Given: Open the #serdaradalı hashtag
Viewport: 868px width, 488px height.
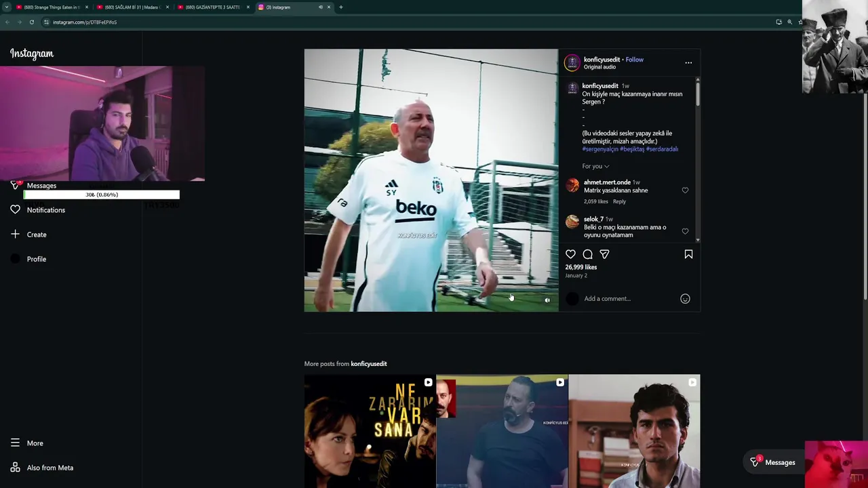Looking at the screenshot, I should click(662, 149).
